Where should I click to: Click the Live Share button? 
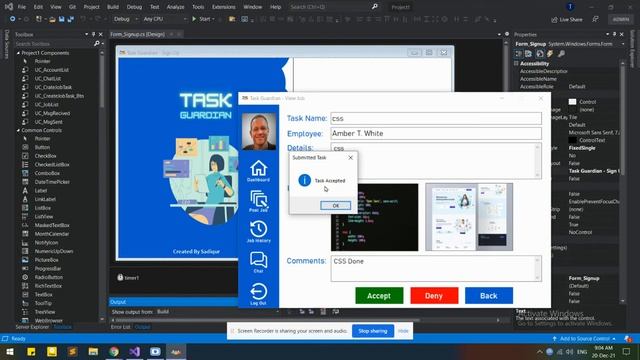(567, 20)
